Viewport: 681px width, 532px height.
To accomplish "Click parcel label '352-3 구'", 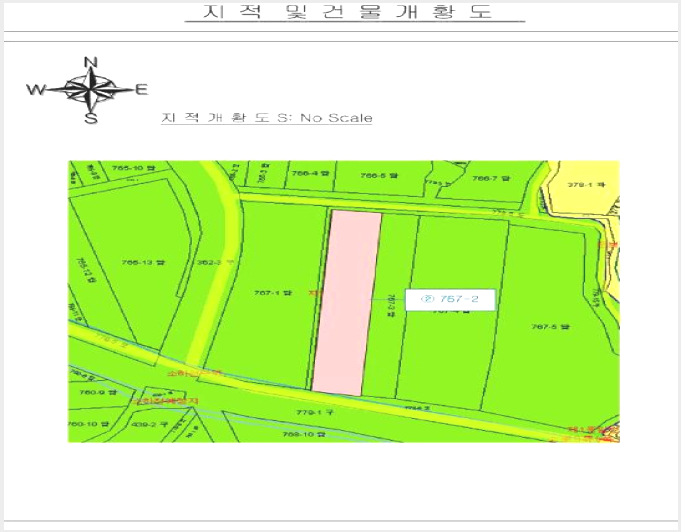I will click(215, 262).
